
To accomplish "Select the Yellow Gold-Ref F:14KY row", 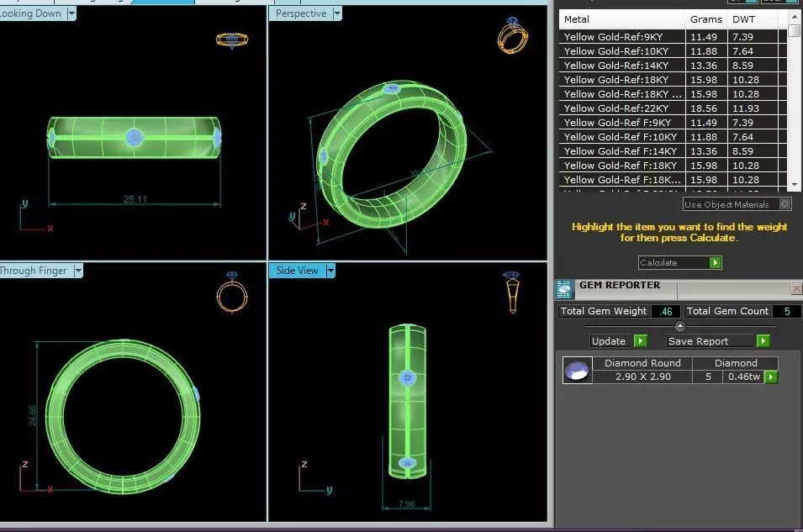I will tap(673, 151).
